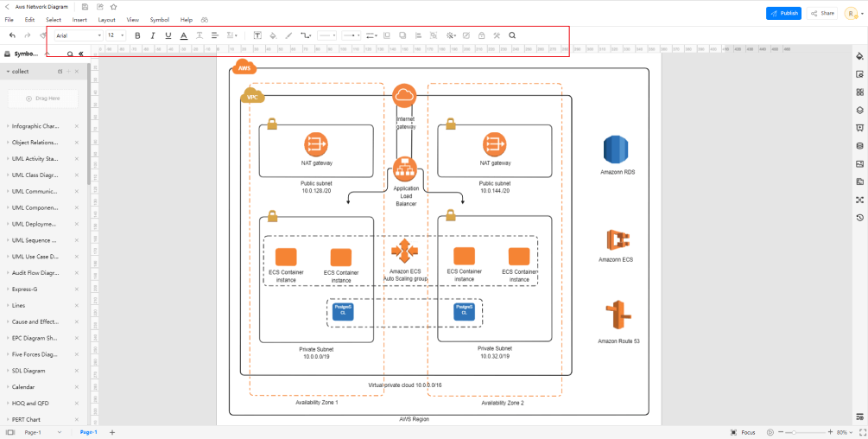Viewport: 868px width, 439px height.
Task: Open the database data panel icon
Action: click(859, 146)
